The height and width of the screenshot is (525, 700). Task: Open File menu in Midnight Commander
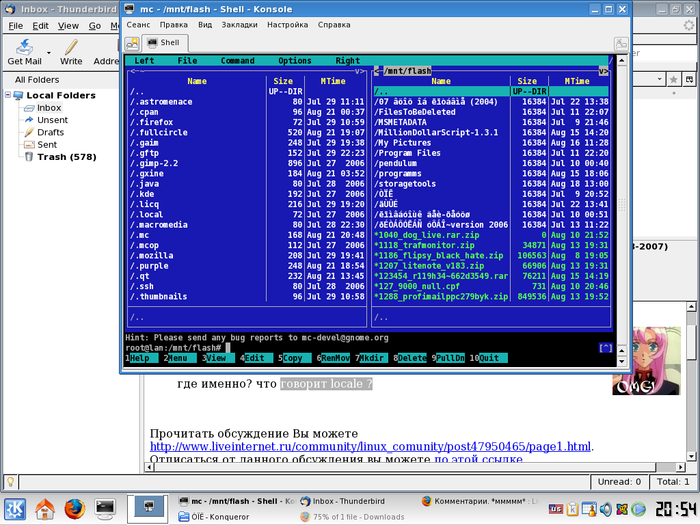pyautogui.click(x=187, y=60)
